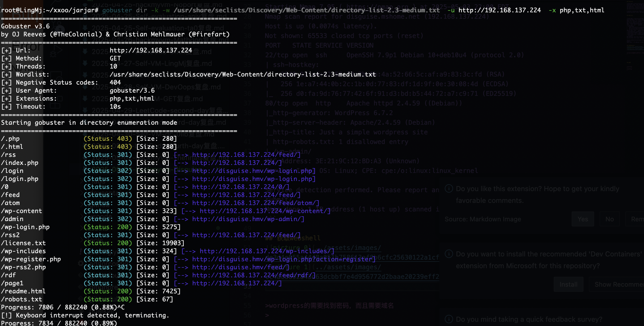Click the '-u http://192.168.137.224' argument in the command
The width and height of the screenshot is (644, 326).
pos(494,10)
